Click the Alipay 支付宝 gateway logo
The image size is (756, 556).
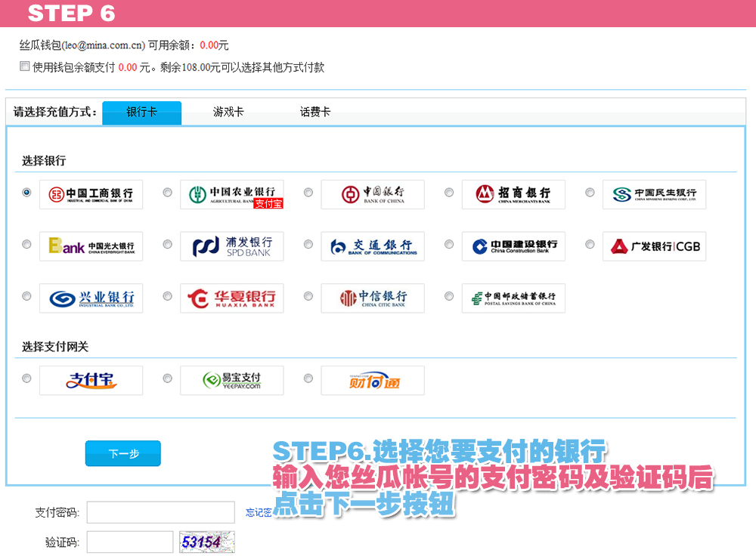[x=91, y=380]
